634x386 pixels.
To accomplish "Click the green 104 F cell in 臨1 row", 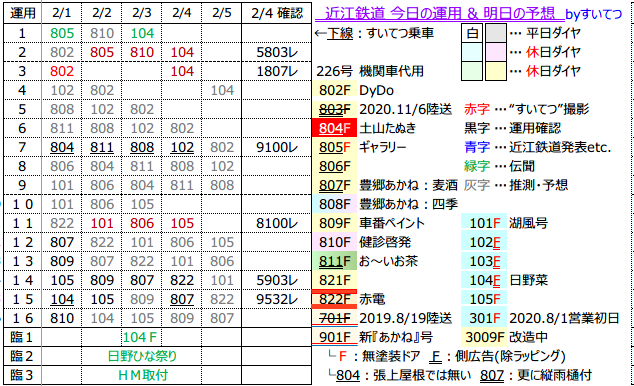I will tap(142, 337).
